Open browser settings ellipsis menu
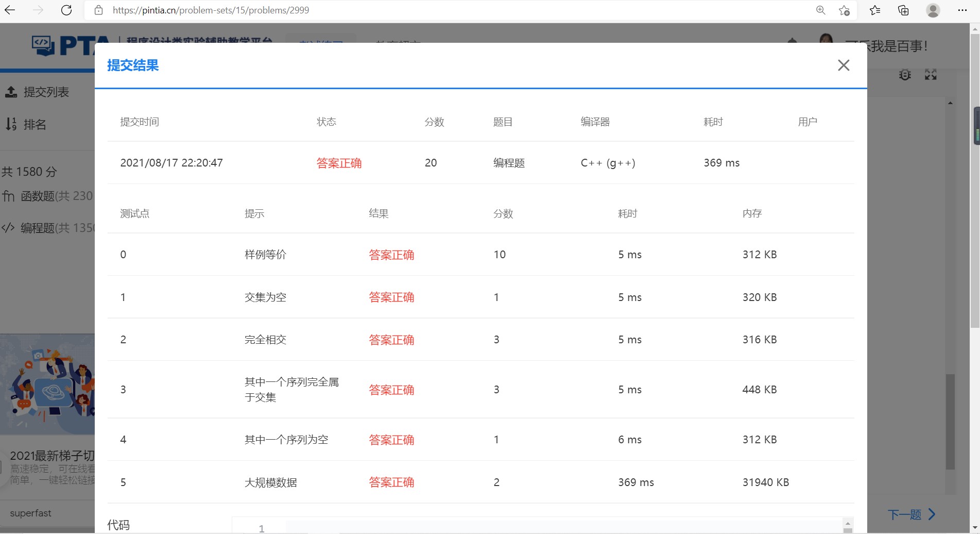This screenshot has width=980, height=534. [x=962, y=10]
